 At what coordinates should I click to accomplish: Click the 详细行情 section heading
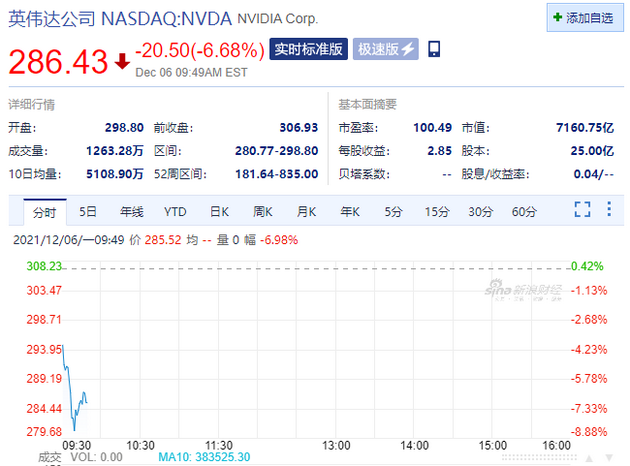[32, 104]
